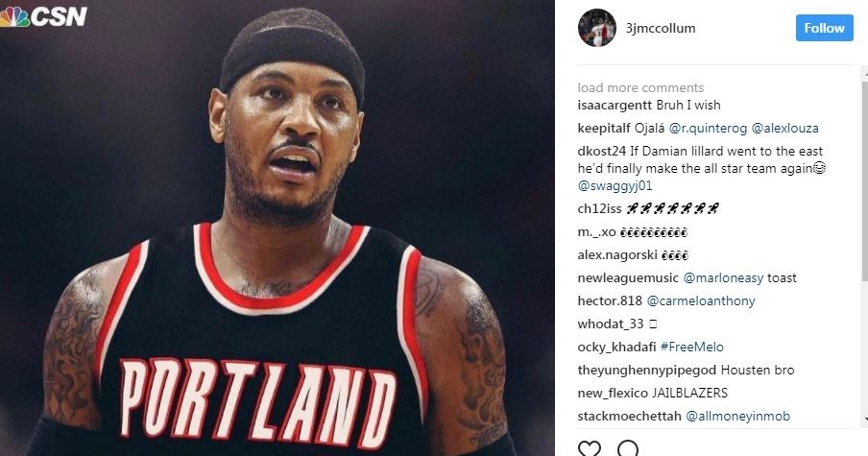Viewport: 868px width, 456px height.
Task: Open the @alexlouza mention
Action: [x=784, y=129]
